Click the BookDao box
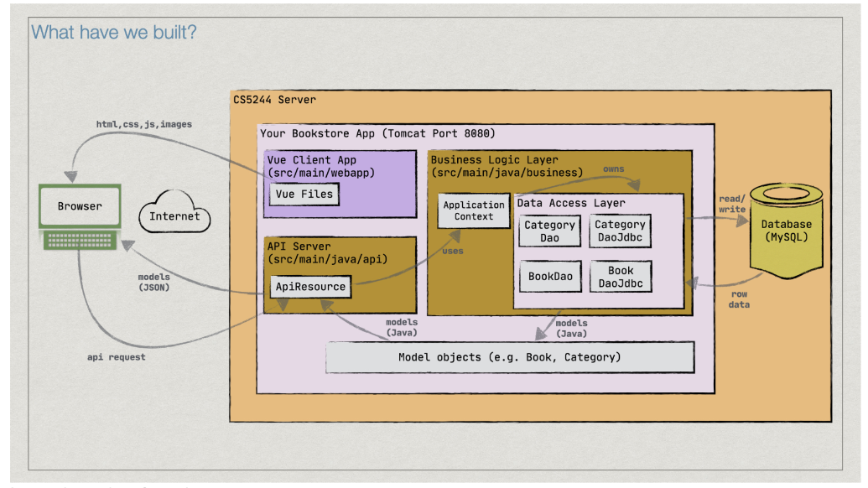868x488 pixels. click(550, 276)
